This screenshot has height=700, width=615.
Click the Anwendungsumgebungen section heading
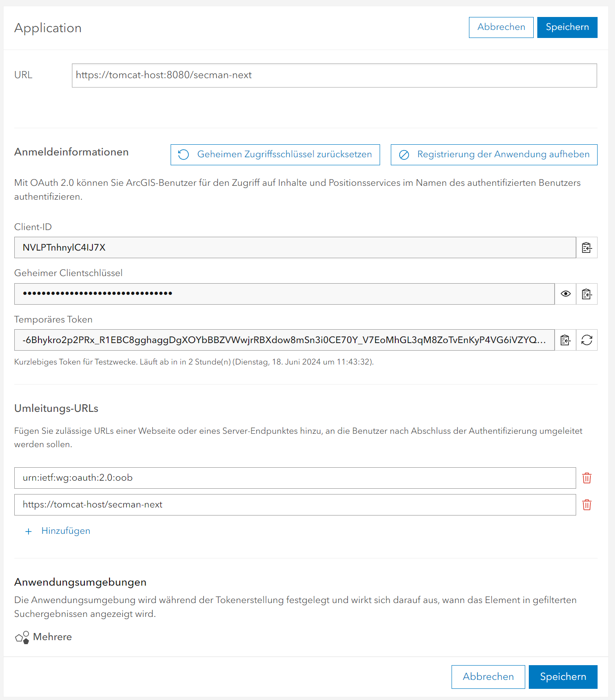point(80,582)
